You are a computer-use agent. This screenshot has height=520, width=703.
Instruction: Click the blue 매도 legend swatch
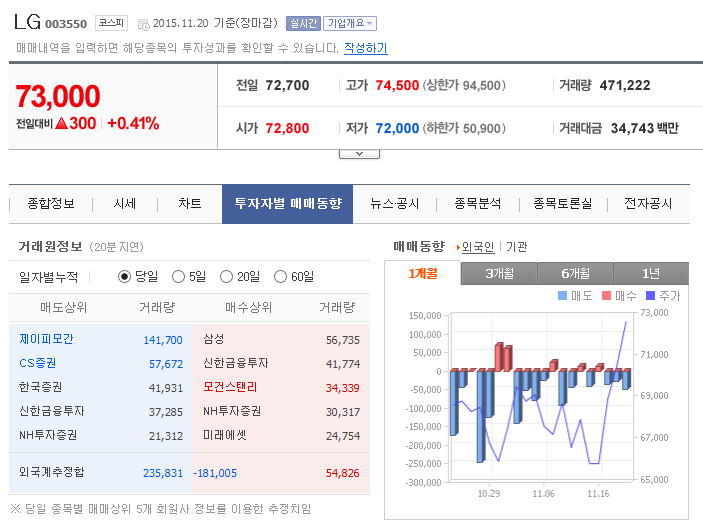562,295
